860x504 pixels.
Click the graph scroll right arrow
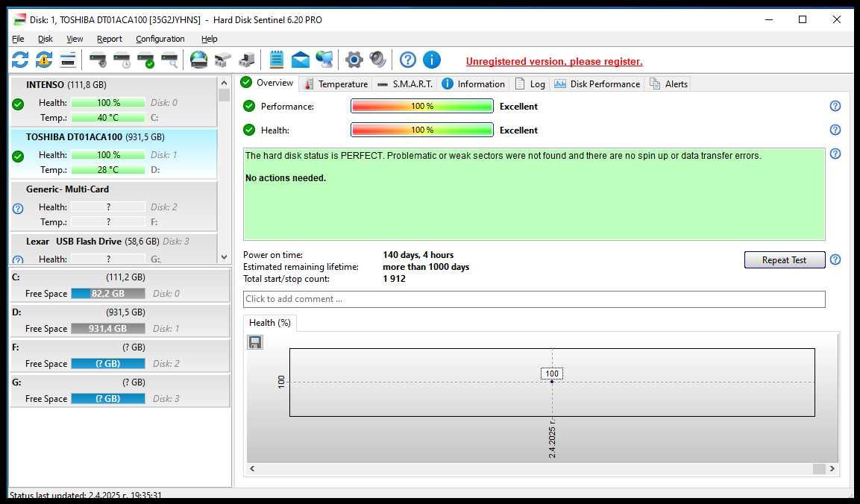[832, 468]
